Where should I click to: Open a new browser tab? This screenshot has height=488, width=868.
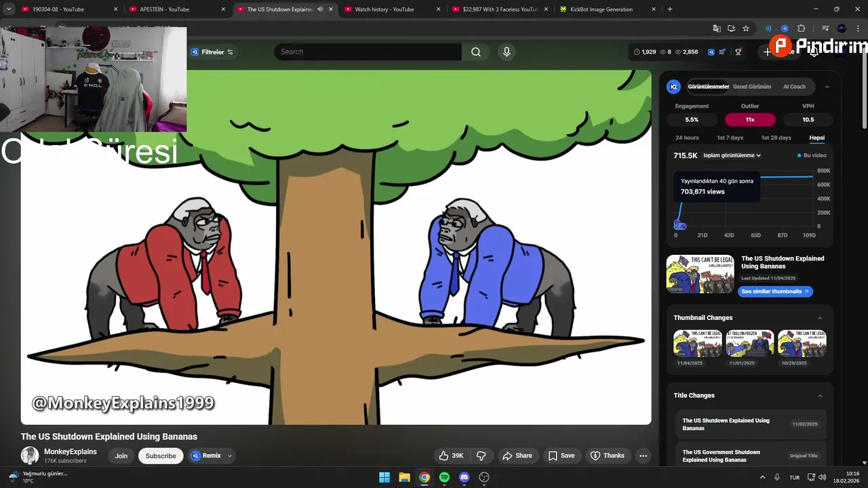click(x=670, y=9)
